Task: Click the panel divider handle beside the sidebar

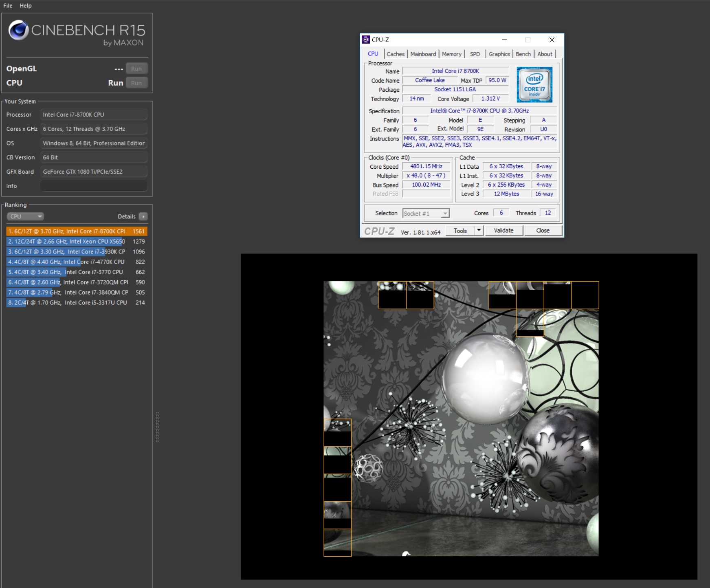Action: tap(157, 427)
